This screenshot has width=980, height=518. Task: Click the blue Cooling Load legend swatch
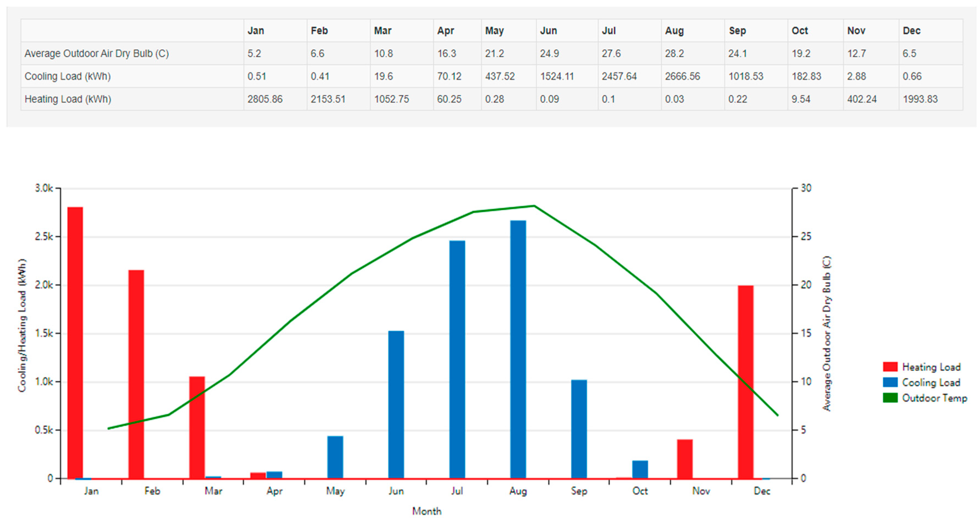coord(890,382)
